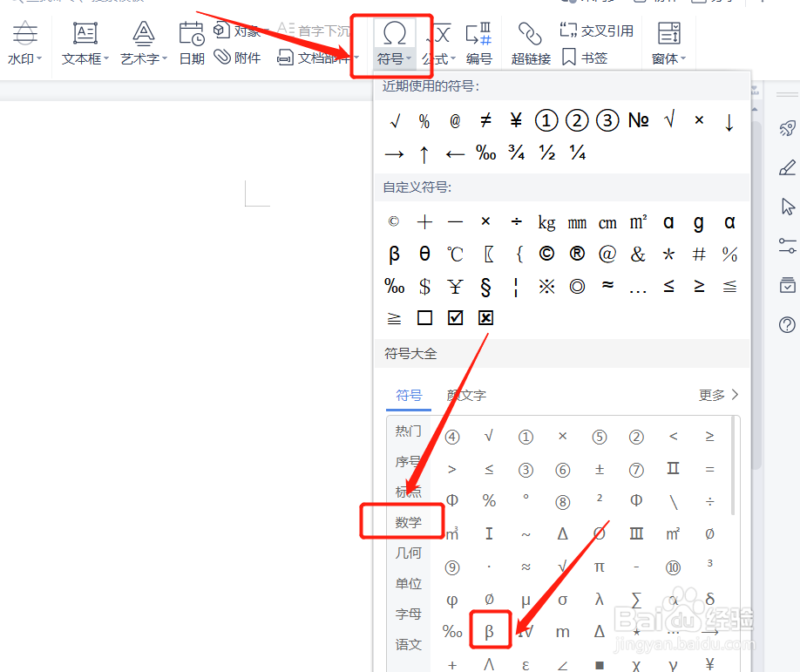Insert crossed box symbol ☒
This screenshot has width=800, height=672.
click(485, 318)
